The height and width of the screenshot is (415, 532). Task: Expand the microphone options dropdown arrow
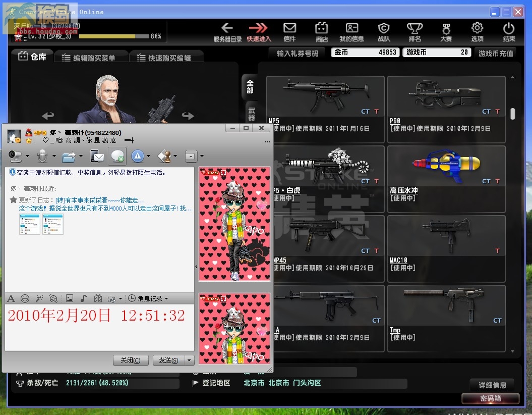[54, 156]
